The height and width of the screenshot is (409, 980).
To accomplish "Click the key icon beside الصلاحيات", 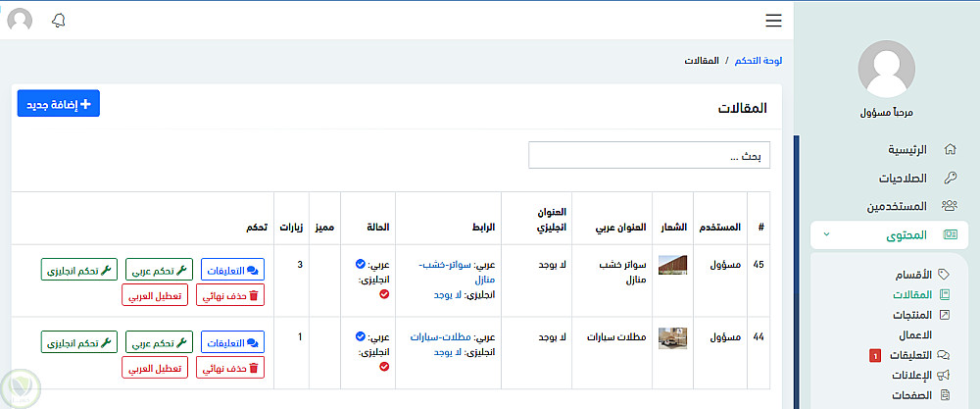I will click(x=949, y=179).
